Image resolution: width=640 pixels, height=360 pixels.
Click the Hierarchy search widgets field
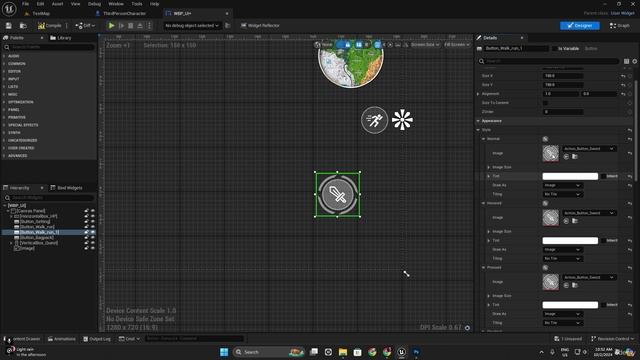point(49,198)
